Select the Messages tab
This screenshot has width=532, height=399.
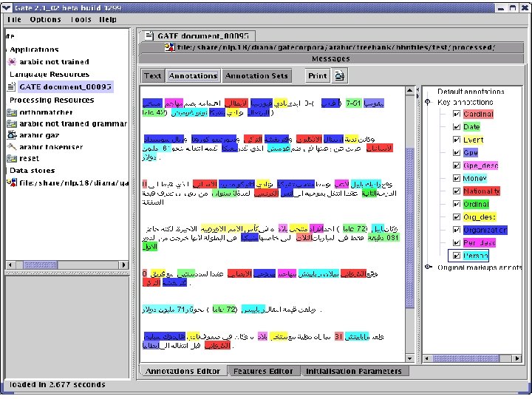click(x=331, y=58)
